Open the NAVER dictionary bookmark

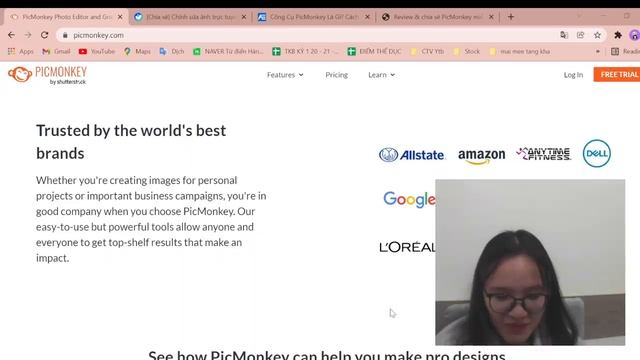coord(228,51)
